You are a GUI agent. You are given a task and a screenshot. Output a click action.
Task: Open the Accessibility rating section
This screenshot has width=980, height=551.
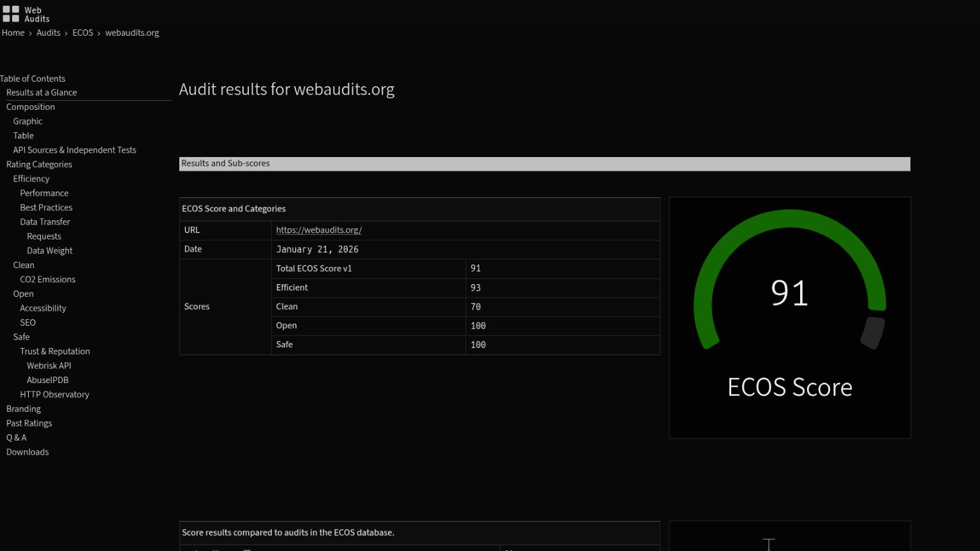(x=43, y=308)
